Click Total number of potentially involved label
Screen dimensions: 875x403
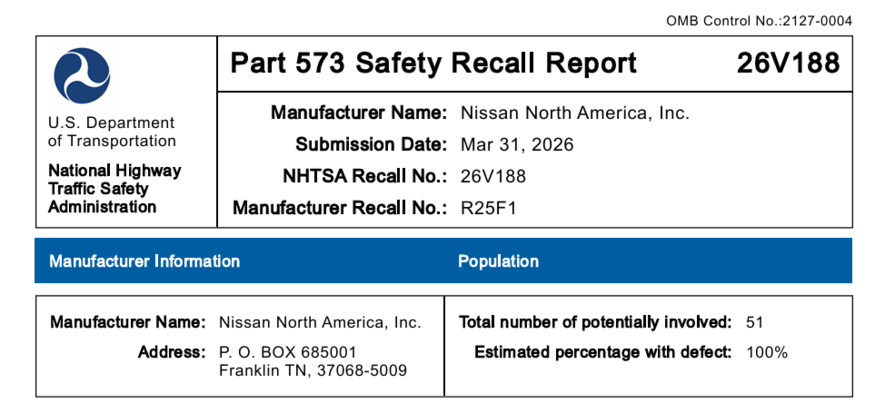[594, 323]
